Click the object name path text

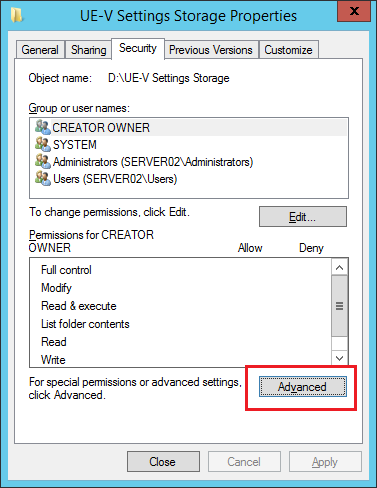[169, 78]
